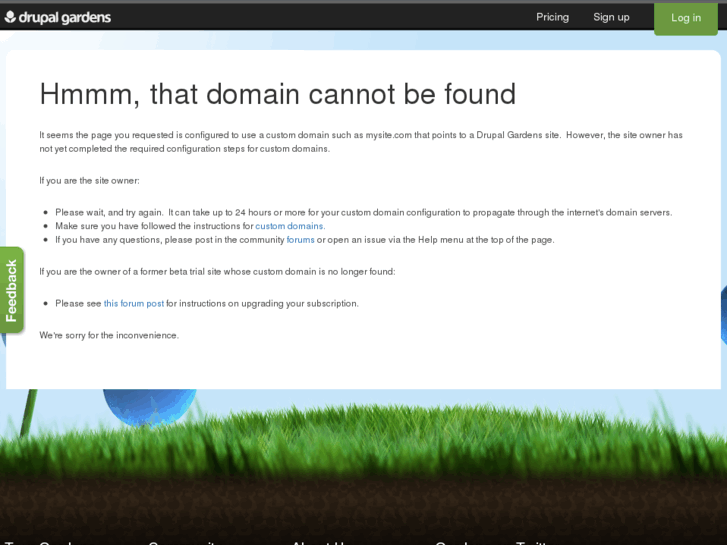Follow the custom domains link
Screen dimensions: 727x545
point(290,226)
